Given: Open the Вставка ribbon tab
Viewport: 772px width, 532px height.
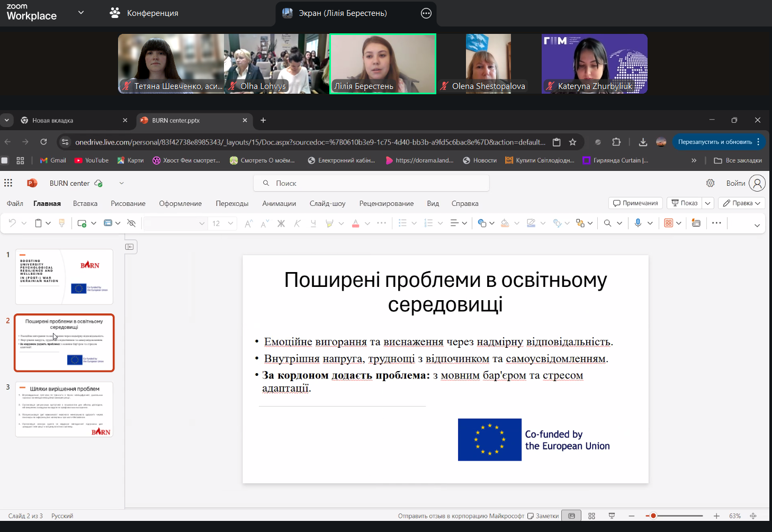Looking at the screenshot, I should [85, 203].
